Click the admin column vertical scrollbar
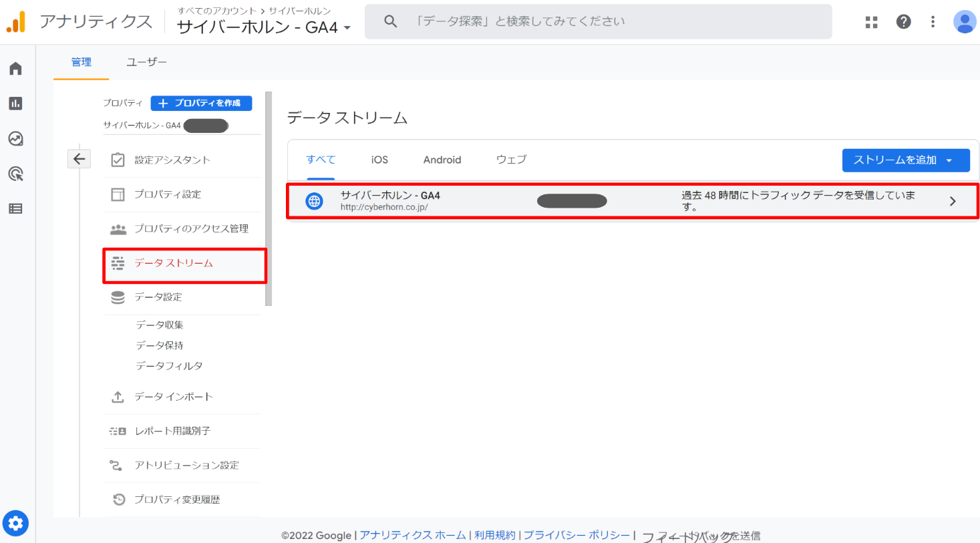980x543 pixels. pos(269,199)
